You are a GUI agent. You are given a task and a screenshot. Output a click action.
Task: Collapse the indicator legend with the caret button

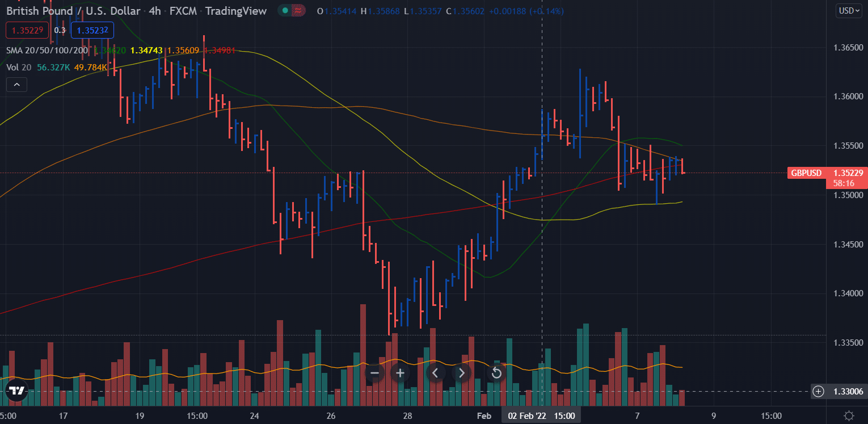click(x=16, y=85)
